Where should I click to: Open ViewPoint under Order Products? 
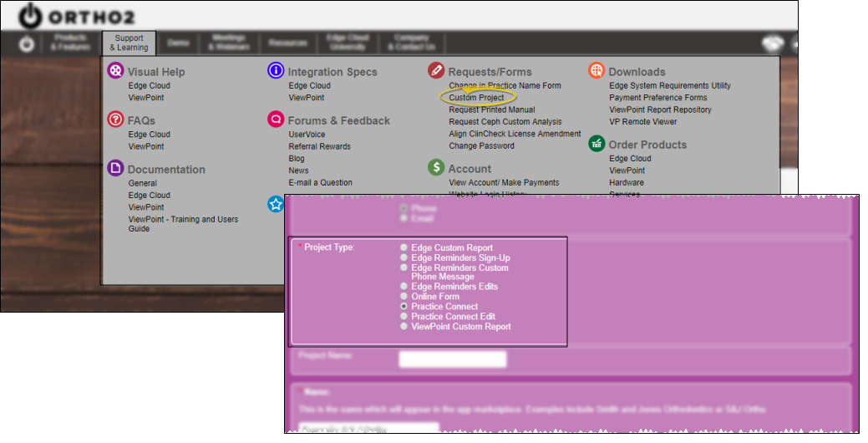(x=627, y=171)
